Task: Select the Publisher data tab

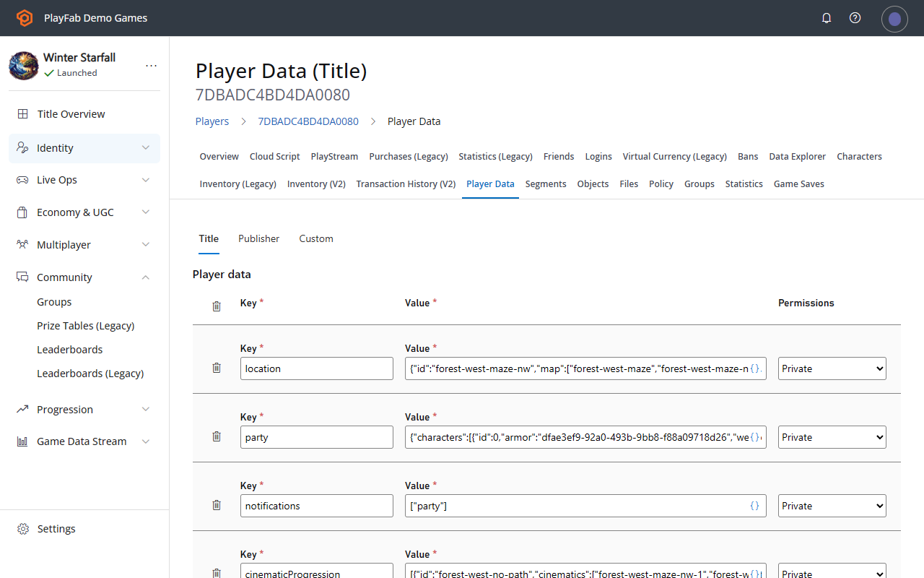Action: point(259,238)
